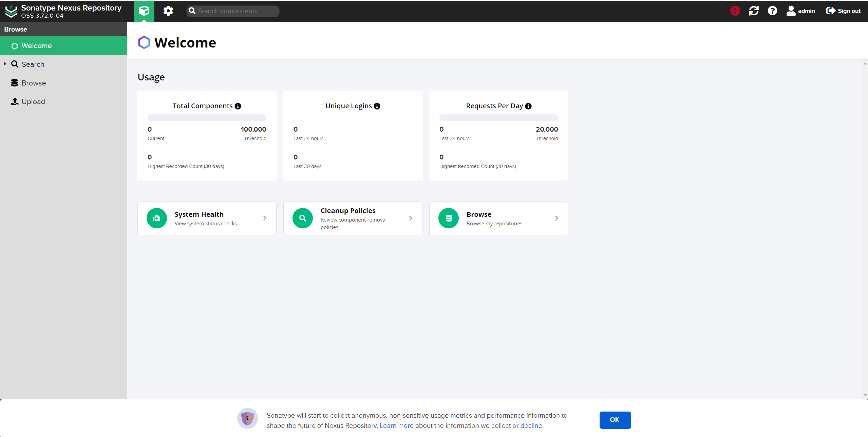Click the decline link in banner

click(x=531, y=425)
